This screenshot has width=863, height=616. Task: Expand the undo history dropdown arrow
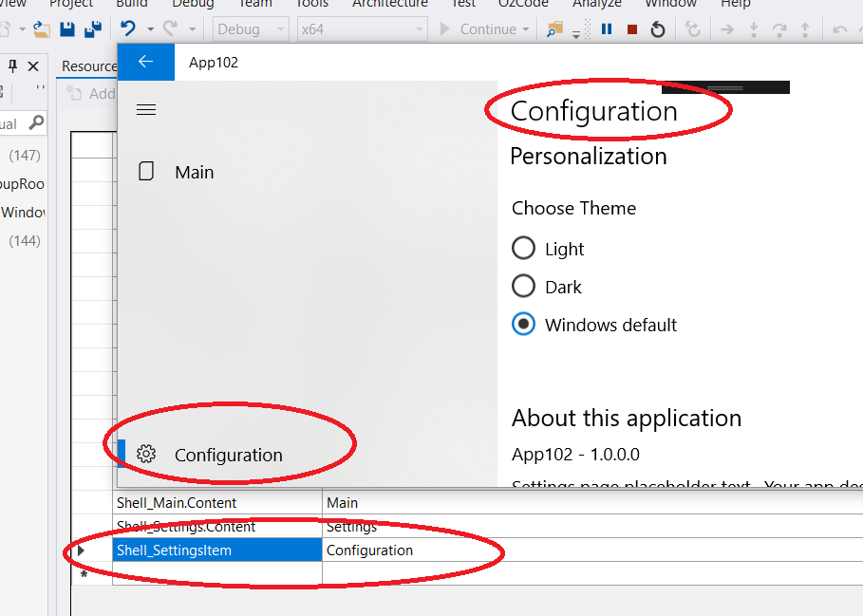(150, 29)
